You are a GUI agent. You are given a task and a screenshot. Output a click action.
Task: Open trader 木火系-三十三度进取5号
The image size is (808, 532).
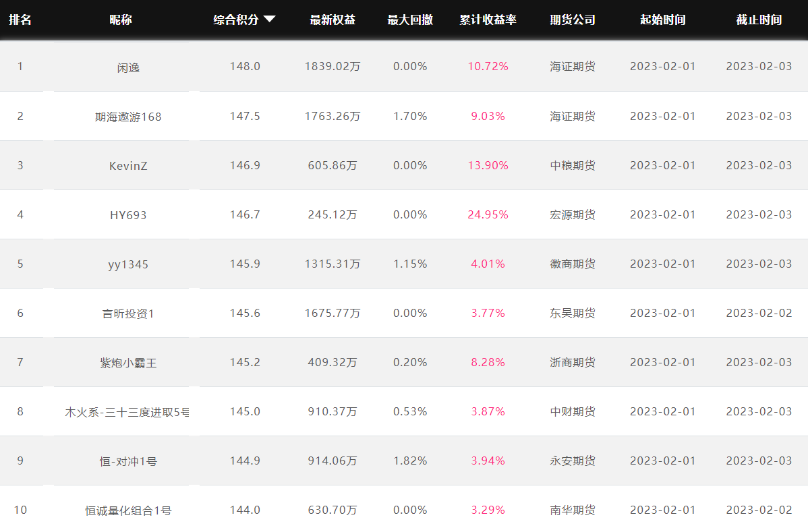click(x=127, y=412)
